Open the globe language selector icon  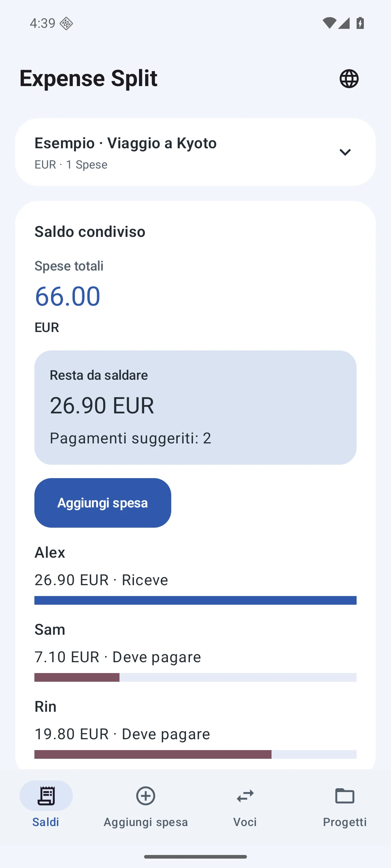(x=349, y=78)
